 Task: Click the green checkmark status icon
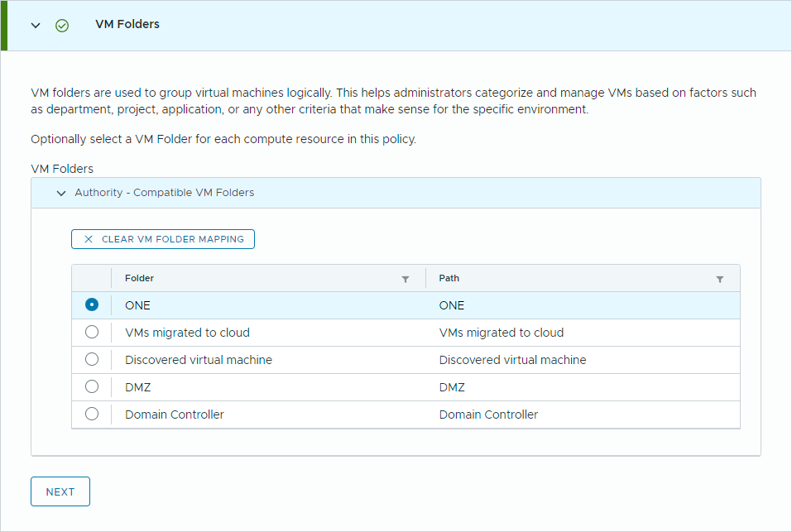(62, 26)
